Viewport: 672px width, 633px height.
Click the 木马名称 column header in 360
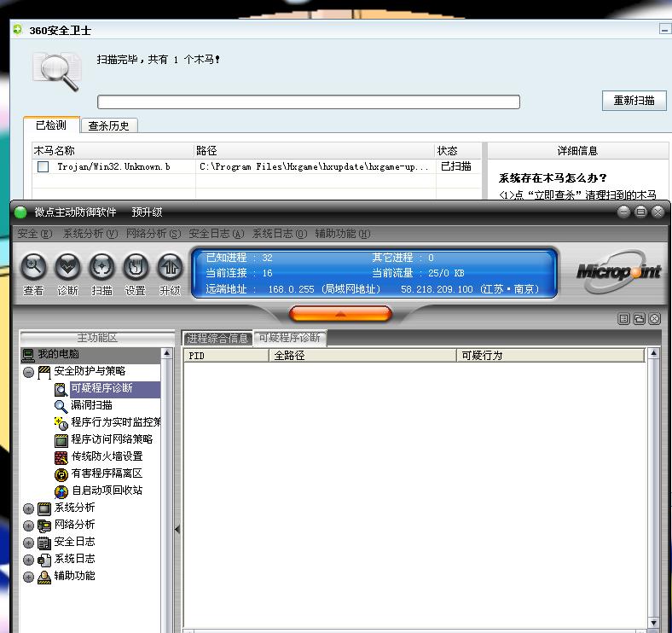coord(113,150)
